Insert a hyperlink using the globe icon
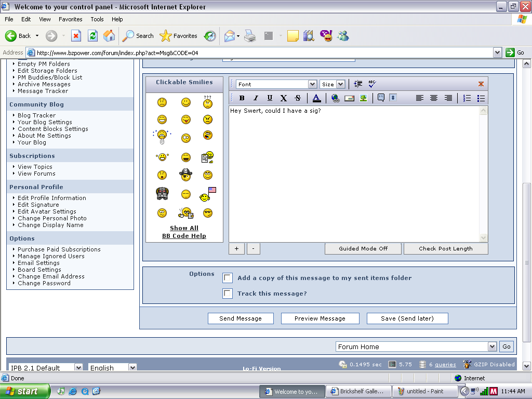532x399 pixels. click(335, 98)
